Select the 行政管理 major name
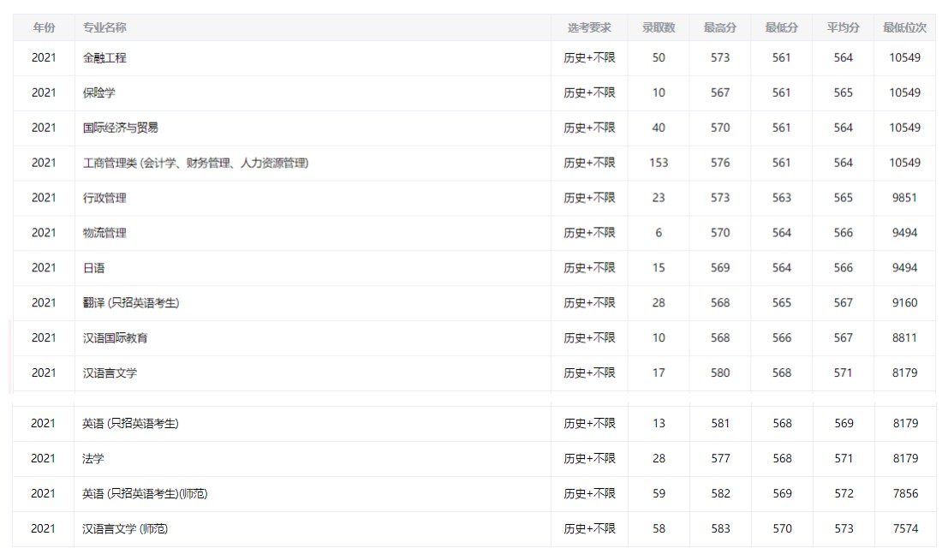This screenshot has height=560, width=948. coord(104,198)
